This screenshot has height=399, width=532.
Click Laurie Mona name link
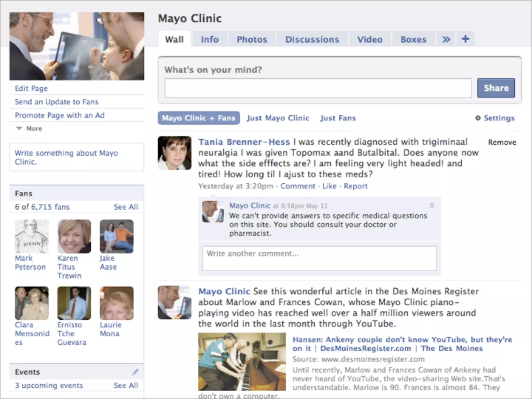(110, 329)
